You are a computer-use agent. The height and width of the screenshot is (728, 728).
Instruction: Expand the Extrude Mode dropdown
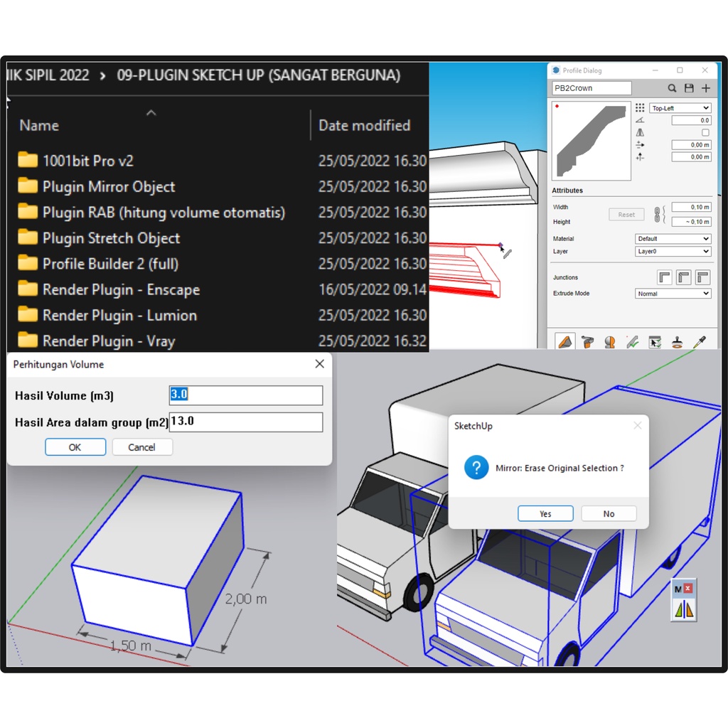[x=673, y=294]
